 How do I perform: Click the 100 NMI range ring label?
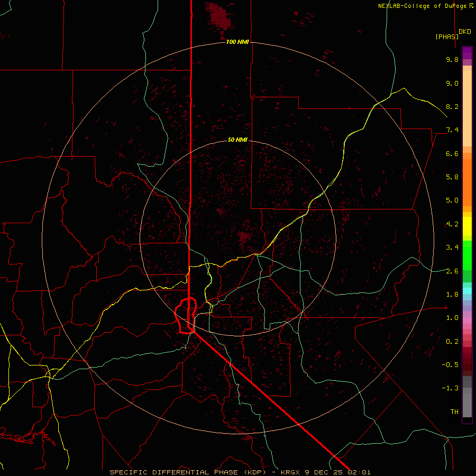coord(237,42)
